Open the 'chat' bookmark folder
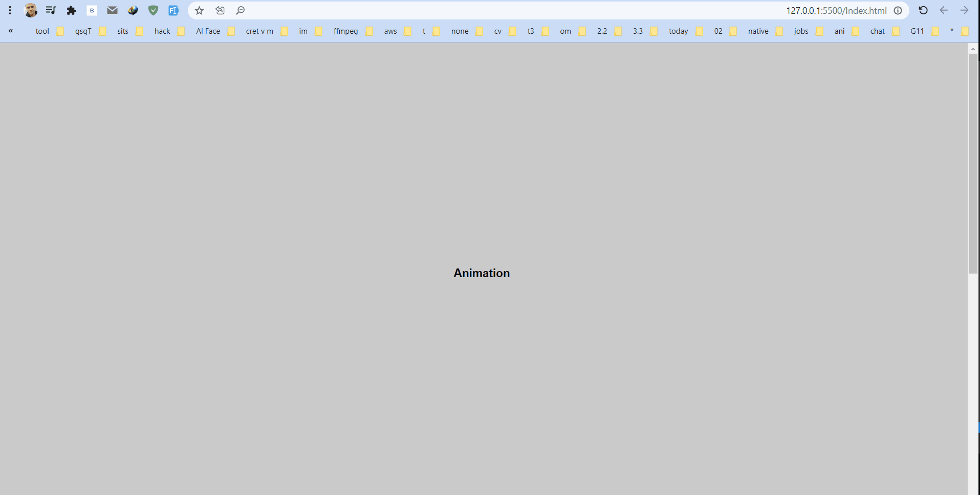The width and height of the screenshot is (980, 495). coord(885,31)
